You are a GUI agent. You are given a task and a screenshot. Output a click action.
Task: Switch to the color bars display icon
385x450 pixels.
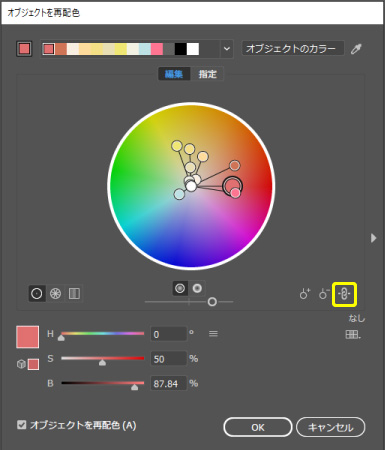[x=74, y=294]
